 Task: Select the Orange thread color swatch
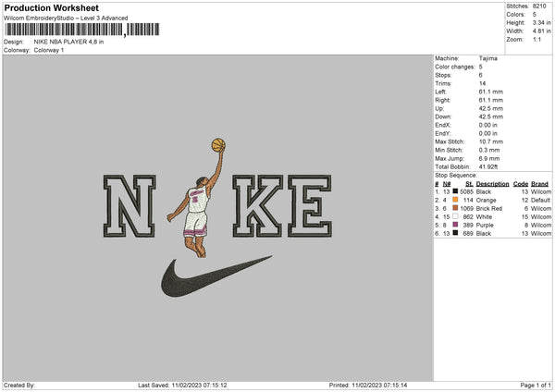tap(455, 200)
